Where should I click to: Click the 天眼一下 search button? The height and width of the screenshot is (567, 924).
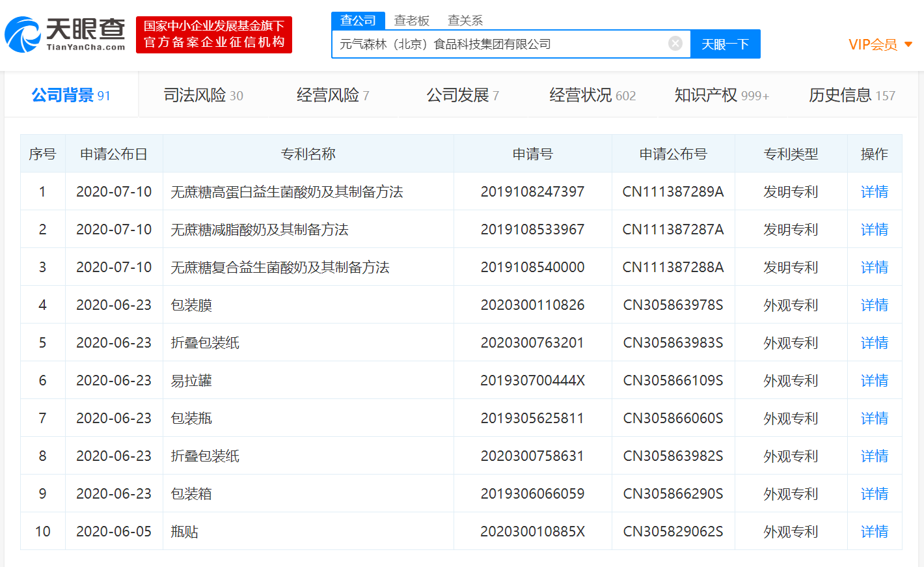(x=726, y=44)
